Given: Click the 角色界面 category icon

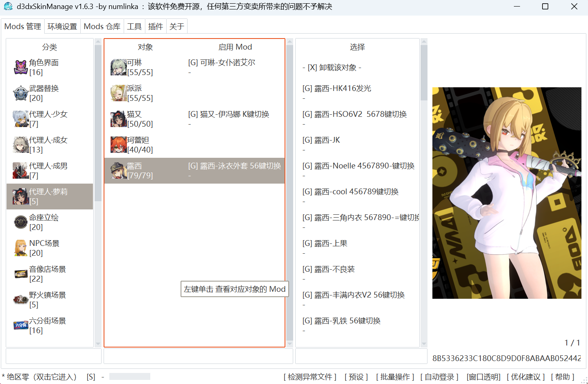Looking at the screenshot, I should tap(20, 67).
